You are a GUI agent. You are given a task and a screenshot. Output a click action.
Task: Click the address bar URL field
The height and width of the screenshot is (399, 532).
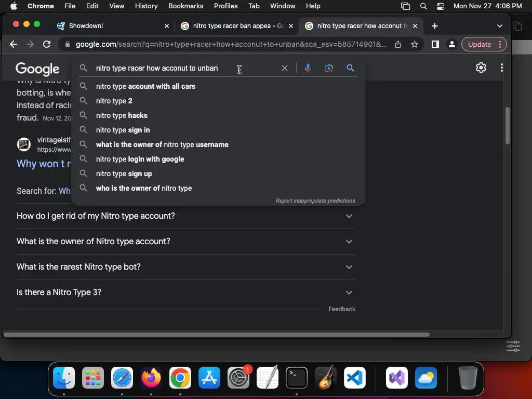click(x=231, y=44)
